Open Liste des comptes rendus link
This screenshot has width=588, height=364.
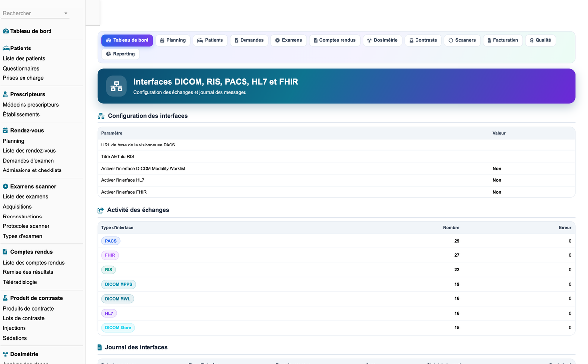point(34,263)
